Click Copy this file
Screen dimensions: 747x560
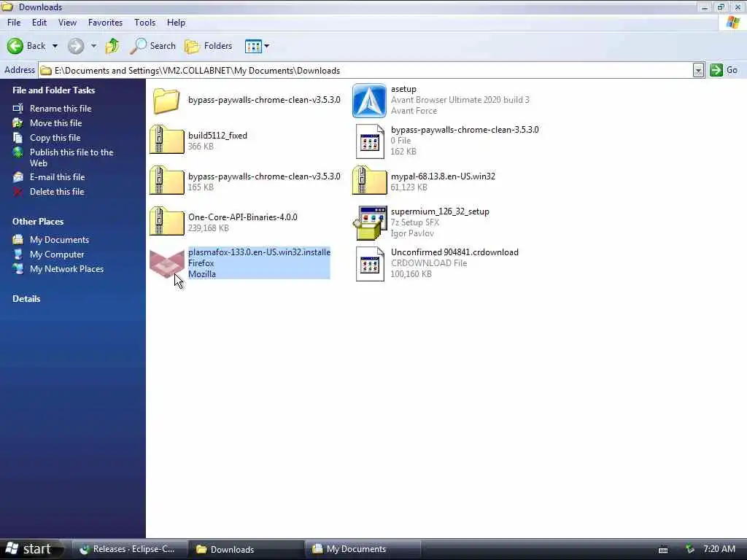(x=55, y=138)
